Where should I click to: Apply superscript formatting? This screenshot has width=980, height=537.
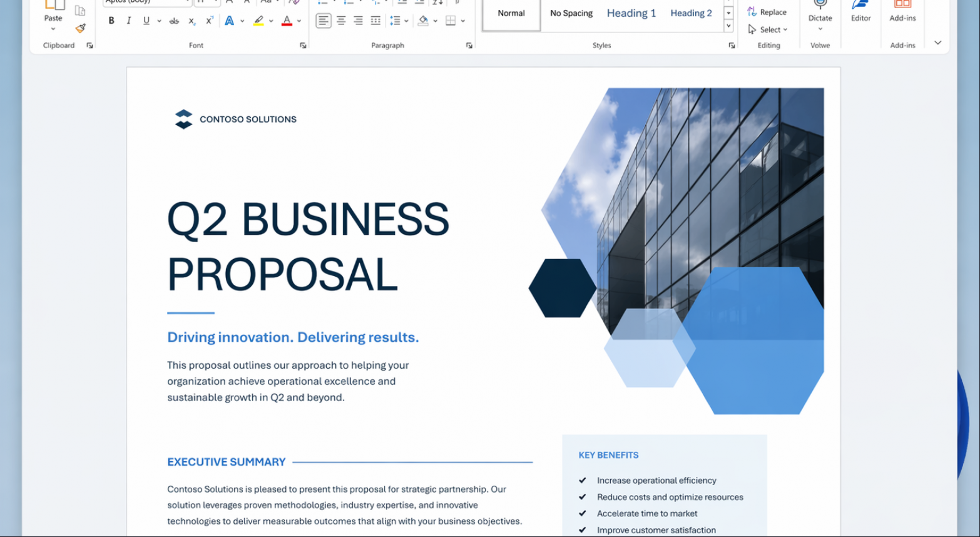(210, 21)
